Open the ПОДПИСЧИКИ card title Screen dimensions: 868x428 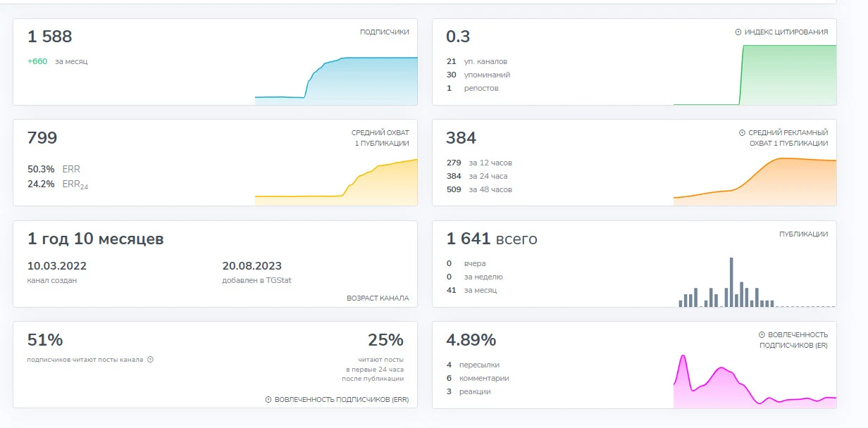384,32
